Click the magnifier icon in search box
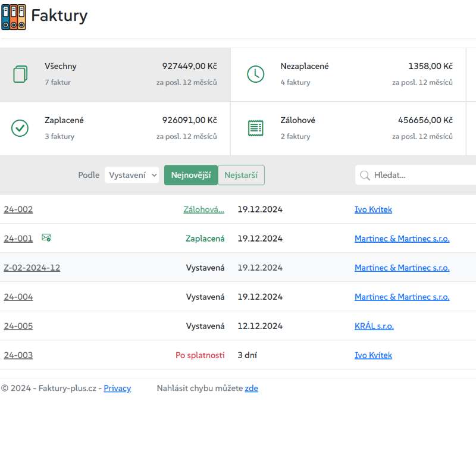Image resolution: width=476 pixels, height=476 pixels. coord(365,176)
